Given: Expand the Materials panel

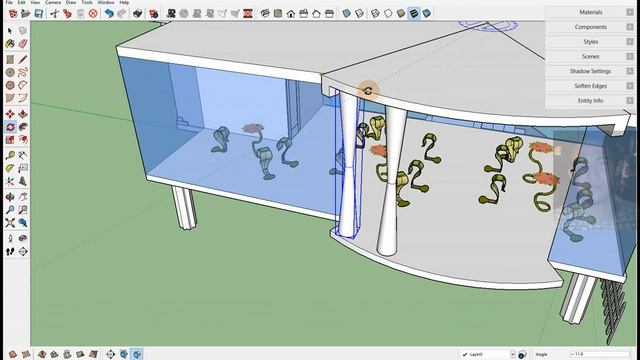Looking at the screenshot, I should (590, 12).
